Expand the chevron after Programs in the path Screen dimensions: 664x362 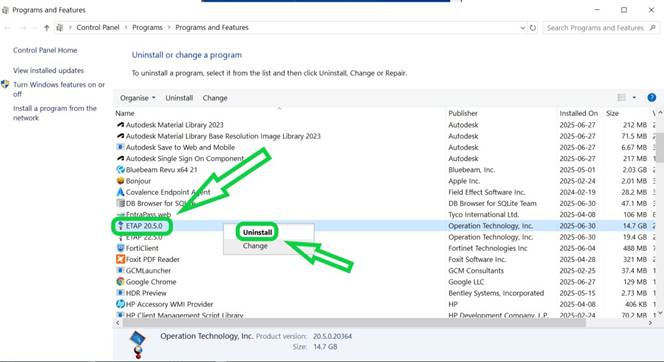(169, 28)
